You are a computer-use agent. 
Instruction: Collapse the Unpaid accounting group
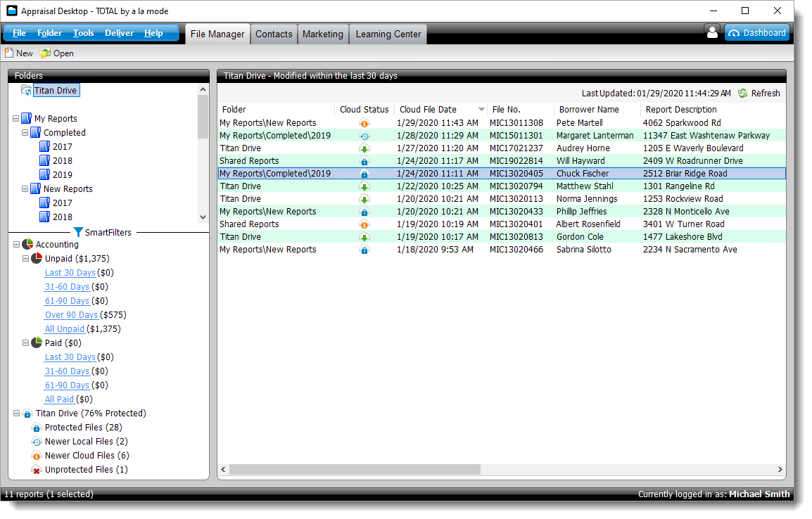pyautogui.click(x=26, y=259)
